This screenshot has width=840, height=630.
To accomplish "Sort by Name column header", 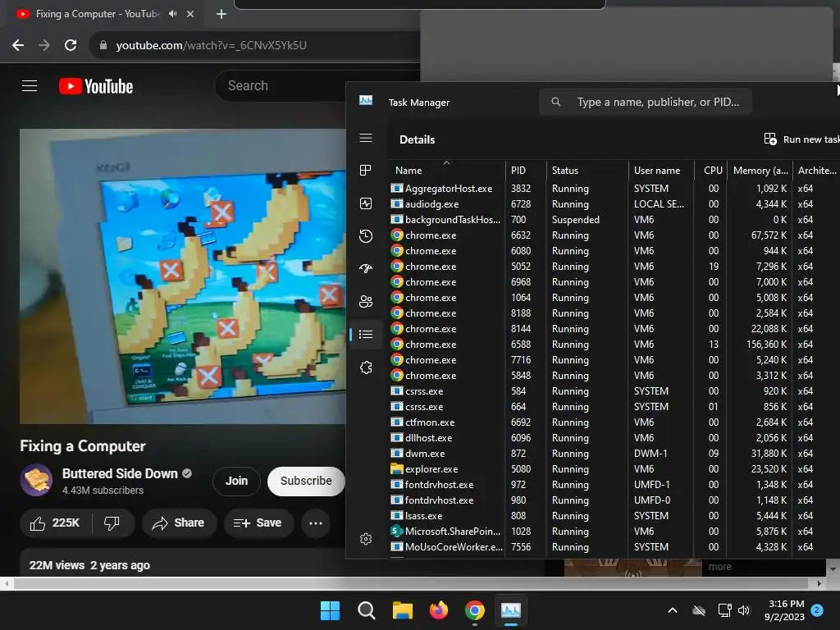I will click(446, 171).
